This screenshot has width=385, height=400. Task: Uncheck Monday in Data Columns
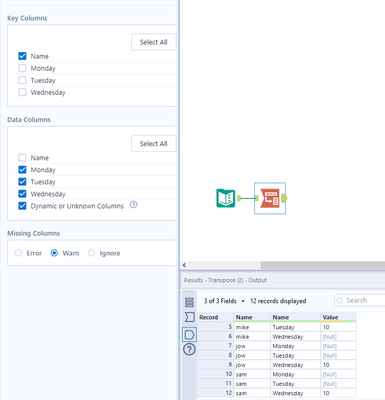pyautogui.click(x=22, y=170)
